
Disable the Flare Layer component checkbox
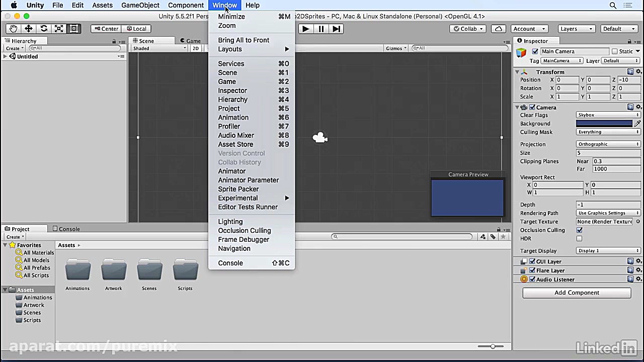click(x=532, y=270)
